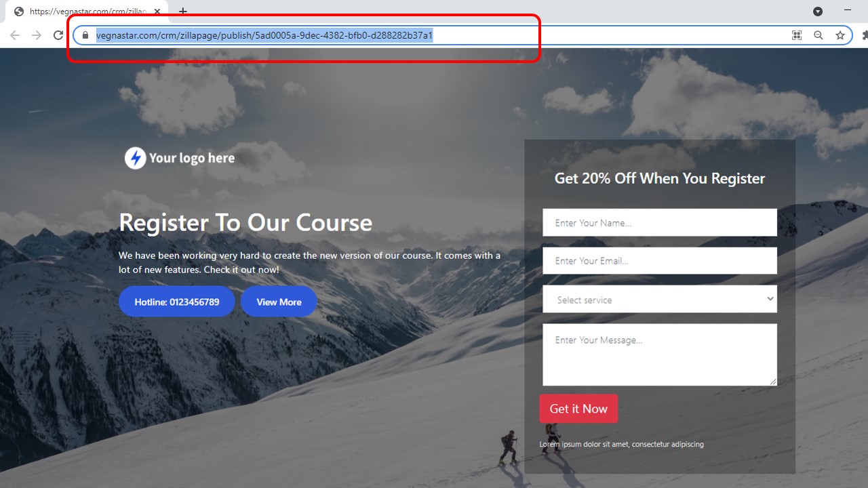The width and height of the screenshot is (868, 488).
Task: Click the lightning bolt logo icon
Action: coord(135,158)
